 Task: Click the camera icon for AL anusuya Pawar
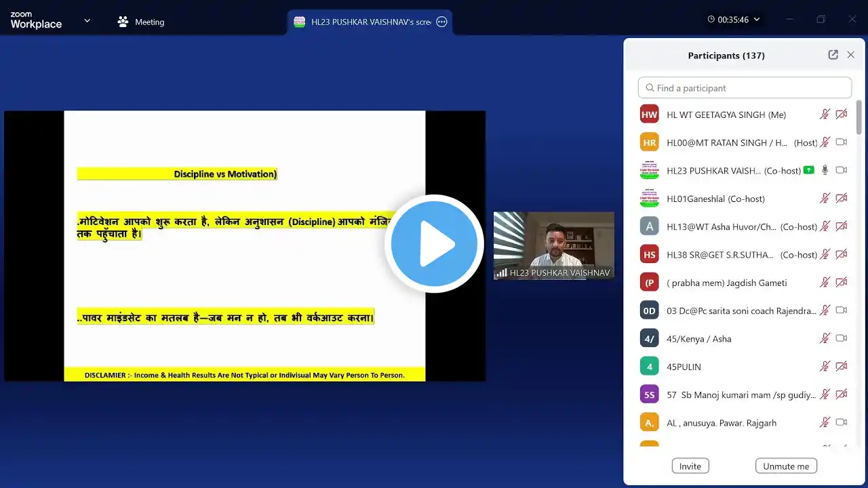click(x=842, y=422)
